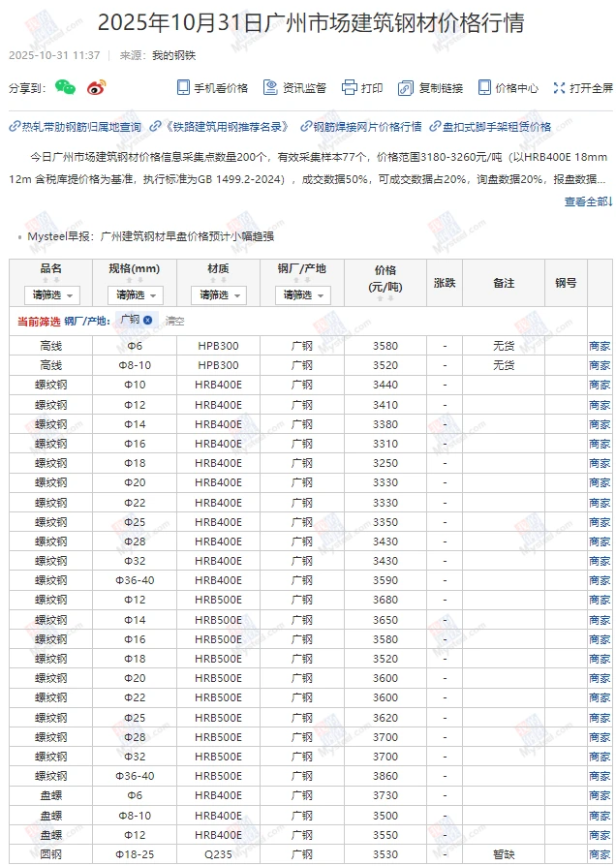616x866 pixels.
Task: Select price 3250 for Φ18 HRB400E
Action: 385,463
